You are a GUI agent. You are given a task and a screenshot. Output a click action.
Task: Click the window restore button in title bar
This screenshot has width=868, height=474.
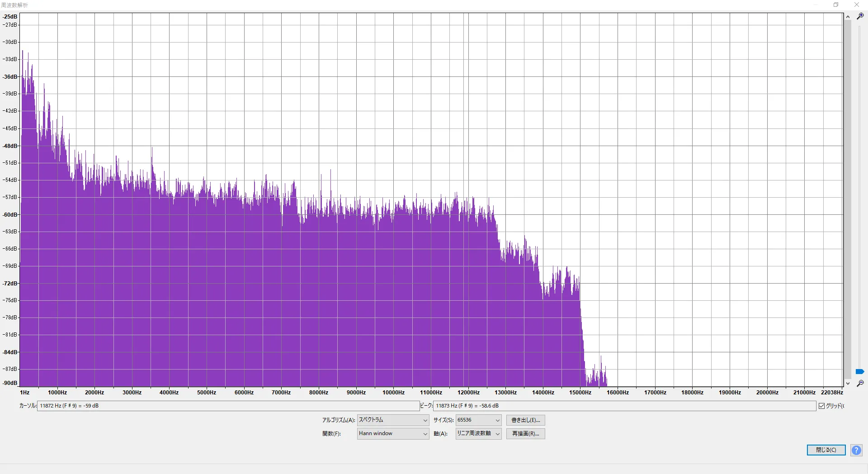click(836, 5)
